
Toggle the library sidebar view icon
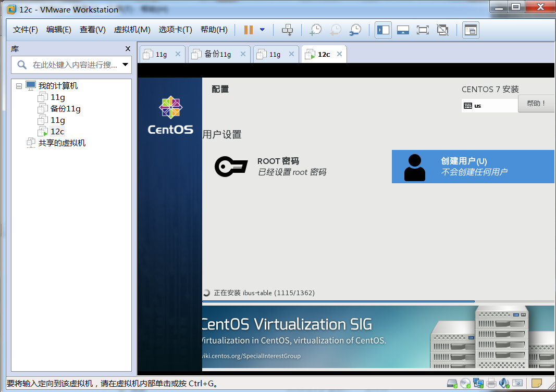383,30
